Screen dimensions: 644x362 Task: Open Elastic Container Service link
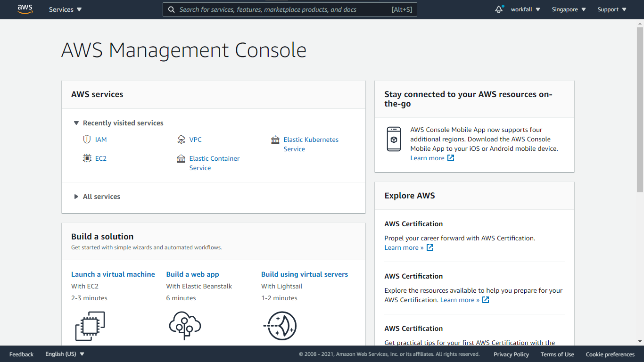[215, 163]
